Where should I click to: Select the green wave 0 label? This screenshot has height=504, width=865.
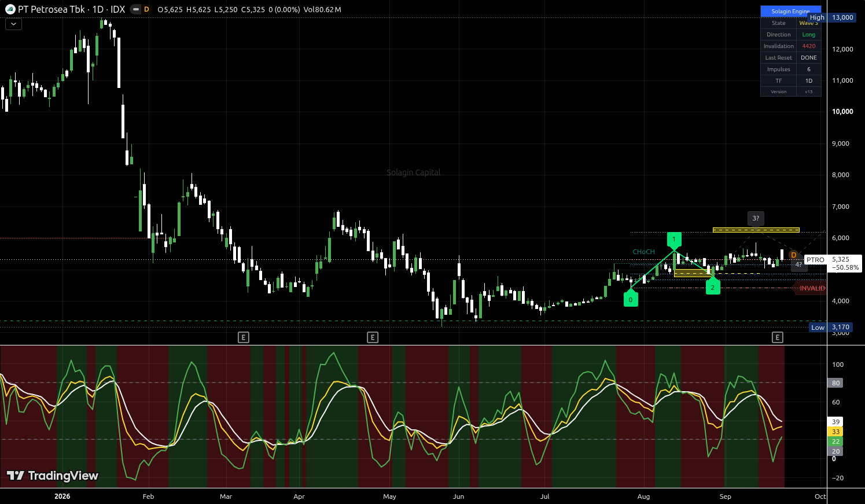(631, 299)
